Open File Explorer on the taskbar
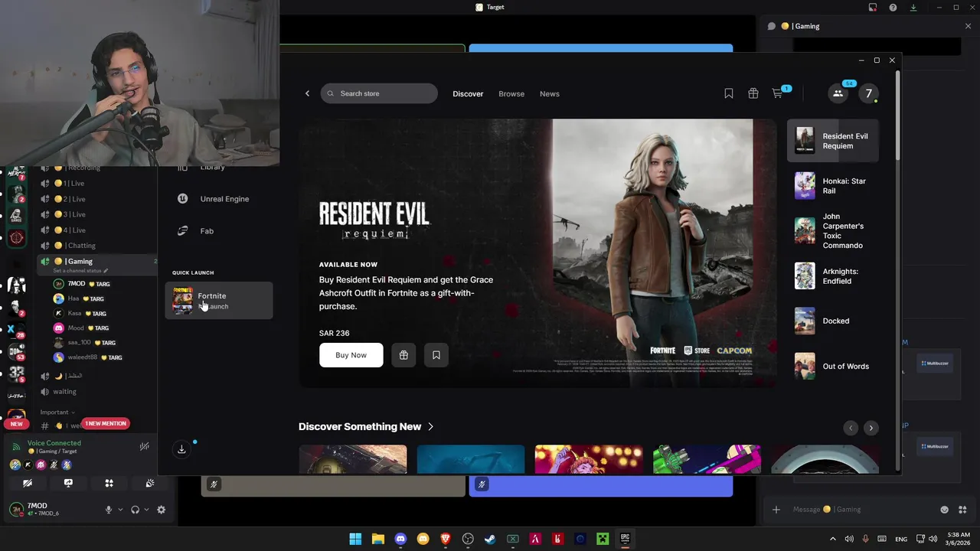This screenshot has height=551, width=980. pos(377,539)
